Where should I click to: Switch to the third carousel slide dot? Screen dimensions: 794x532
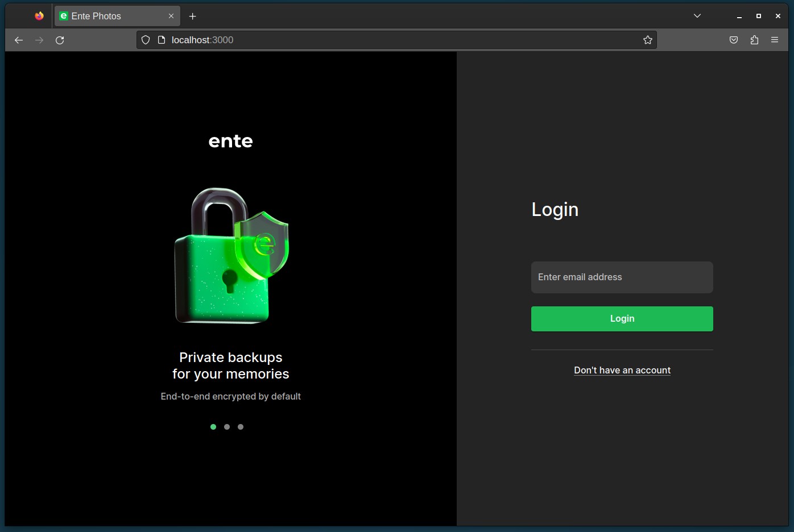[x=241, y=427]
